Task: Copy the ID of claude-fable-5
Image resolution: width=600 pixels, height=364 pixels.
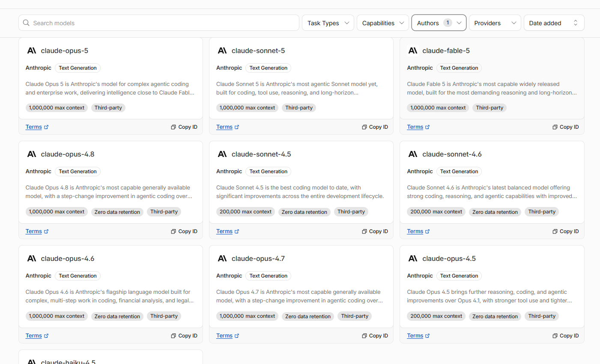Action: 565,127
